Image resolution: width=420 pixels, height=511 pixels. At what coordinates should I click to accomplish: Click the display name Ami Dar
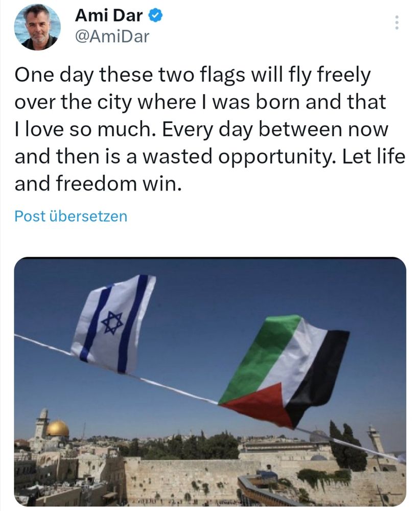108,16
